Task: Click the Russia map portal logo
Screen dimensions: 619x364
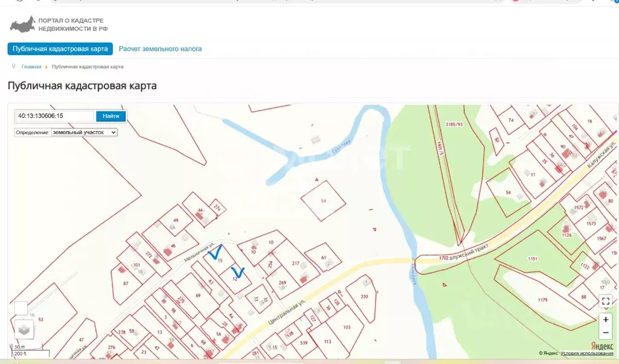Action: [x=22, y=25]
